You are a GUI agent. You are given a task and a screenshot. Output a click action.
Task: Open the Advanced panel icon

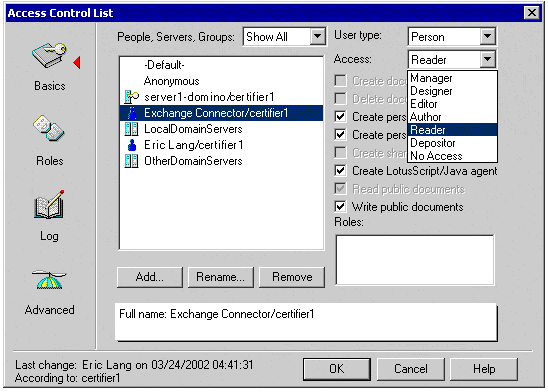point(49,280)
